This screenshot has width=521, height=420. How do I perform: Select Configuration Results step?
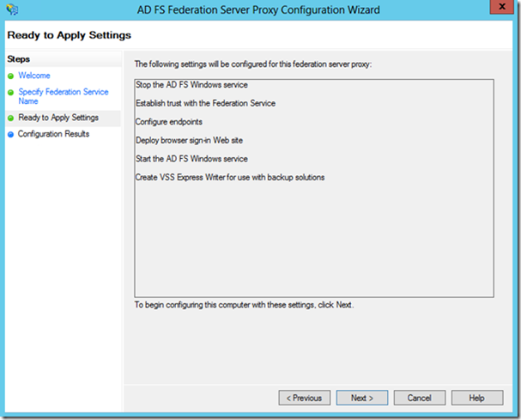coord(53,134)
